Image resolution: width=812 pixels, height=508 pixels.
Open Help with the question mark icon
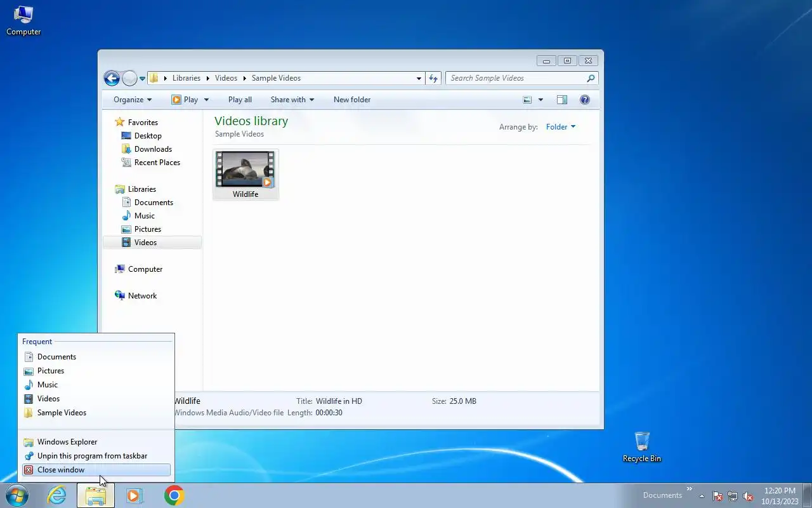[585, 100]
